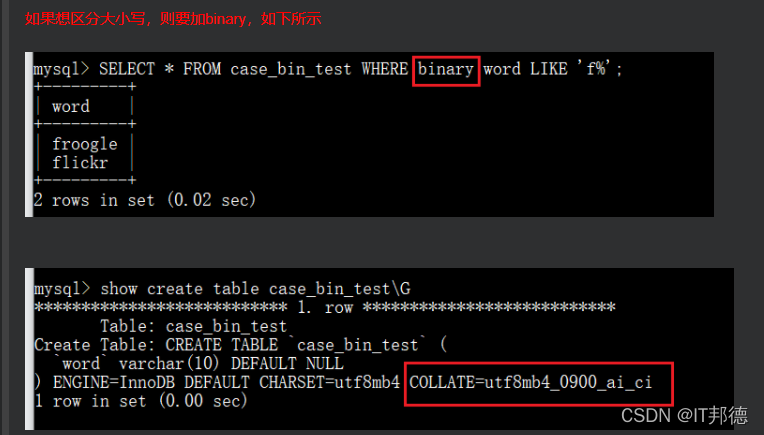
Task: Click the second mysql> prompt
Action: [x=62, y=289]
